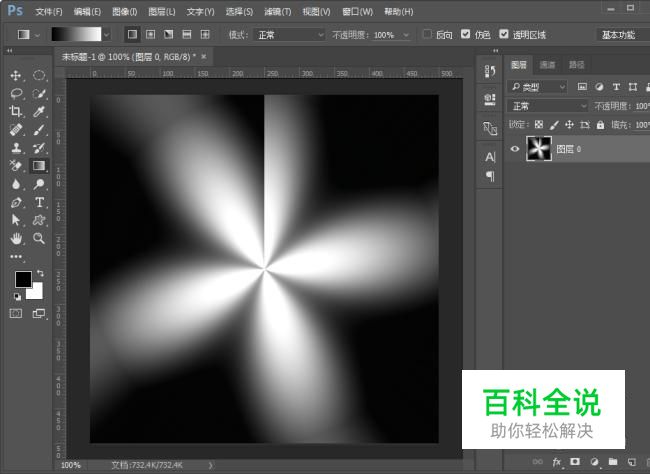650x474 pixels.
Task: Select the Zoom magnifier tool
Action: [39, 238]
